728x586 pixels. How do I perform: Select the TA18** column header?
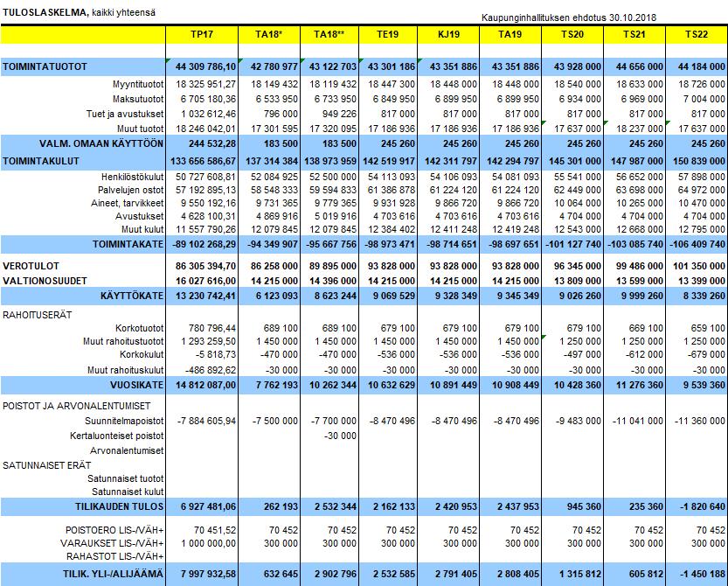point(329,34)
